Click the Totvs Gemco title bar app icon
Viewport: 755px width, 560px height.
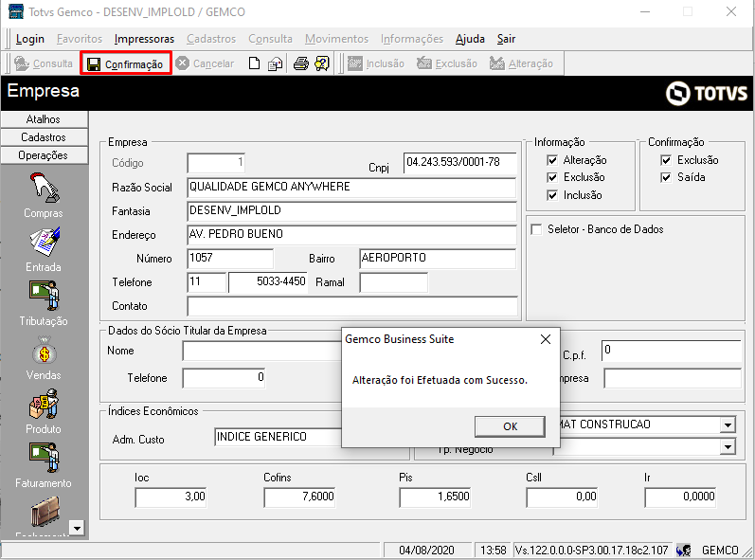click(x=16, y=11)
